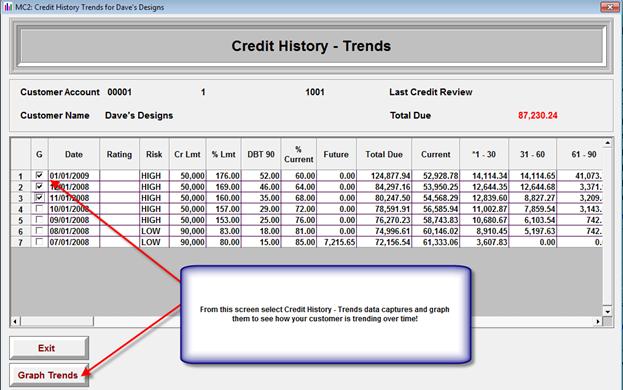
Task: Select the 124,877.94 Total Due cell
Action: point(384,176)
